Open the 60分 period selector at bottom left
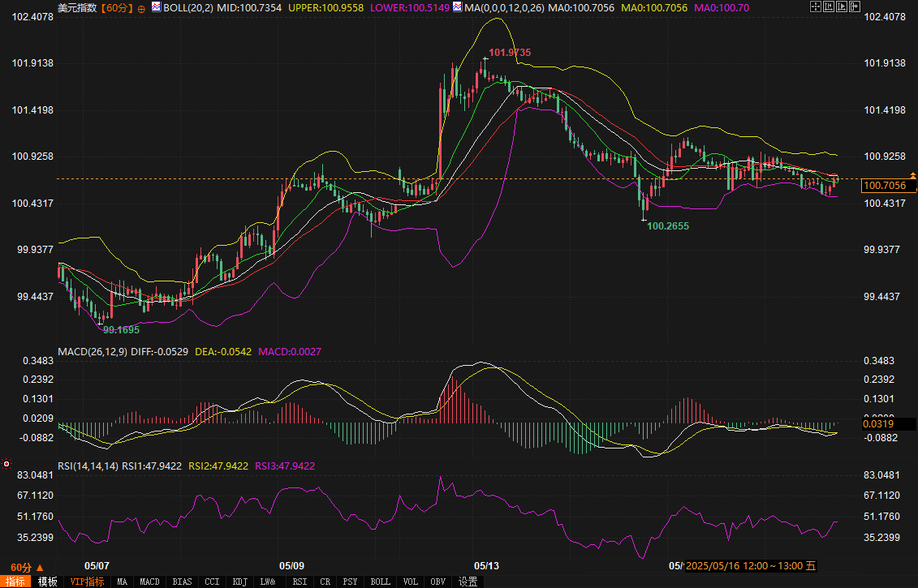The height and width of the screenshot is (588, 918). (27, 568)
